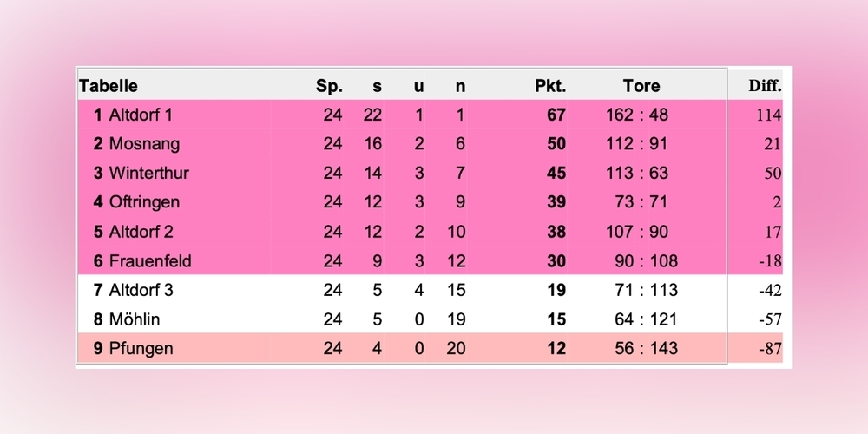The height and width of the screenshot is (434, 868).
Task: Click the 114 goal difference value
Action: point(769,115)
